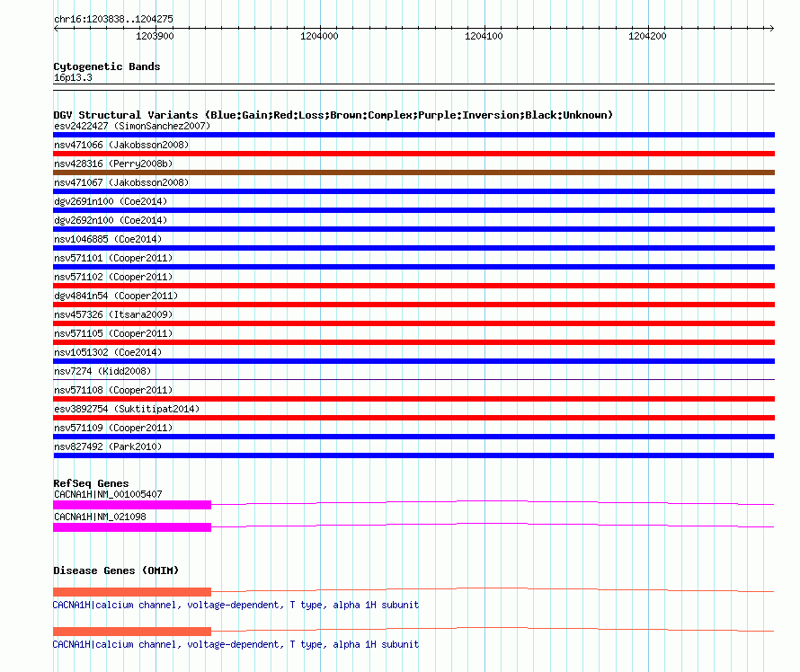Click the chr16:1203838..1204275 region label
Screen dimensions: 800x672
pos(114,20)
